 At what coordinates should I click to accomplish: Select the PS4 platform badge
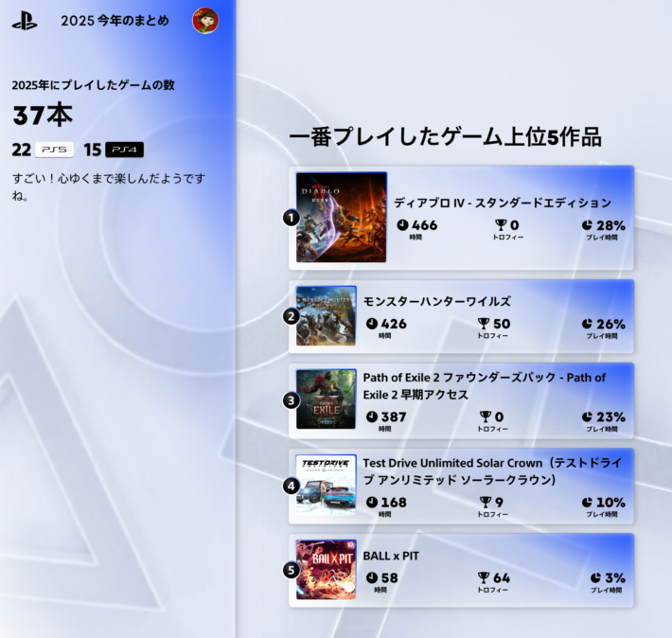click(124, 150)
